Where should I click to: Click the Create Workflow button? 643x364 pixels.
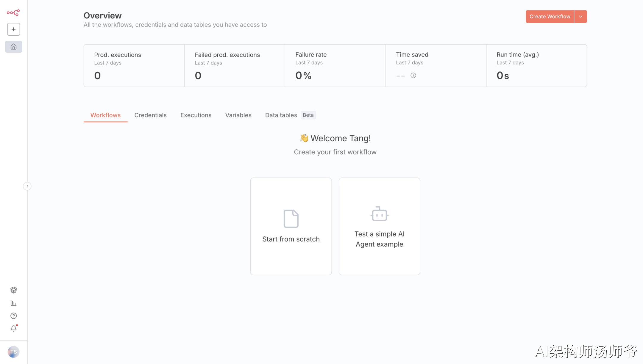(x=550, y=17)
